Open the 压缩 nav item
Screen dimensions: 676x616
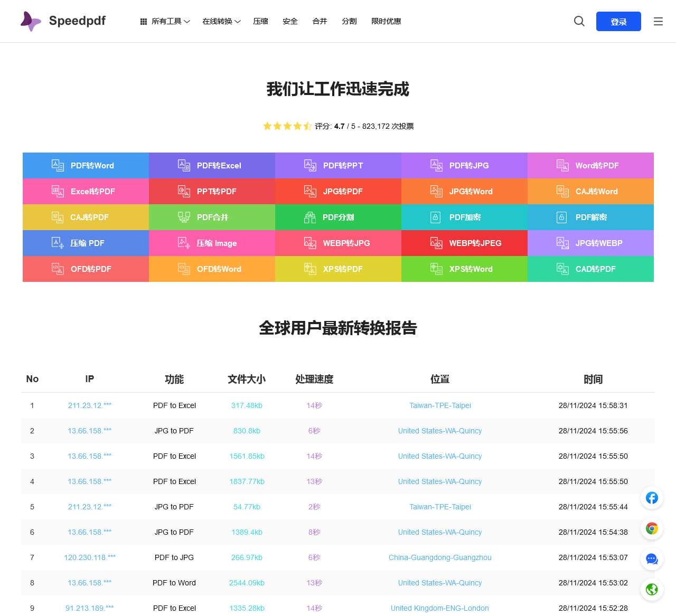(260, 21)
